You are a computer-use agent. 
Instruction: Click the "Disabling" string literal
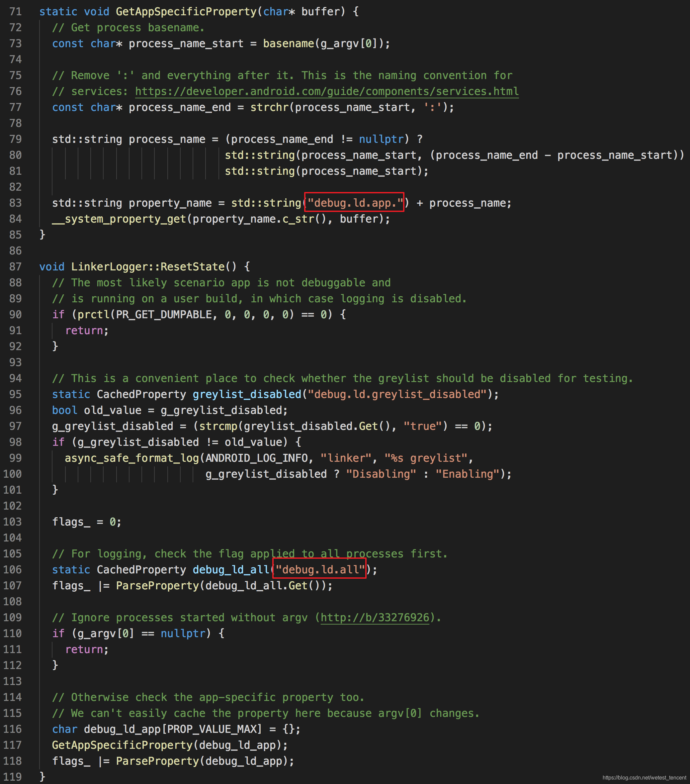381,474
